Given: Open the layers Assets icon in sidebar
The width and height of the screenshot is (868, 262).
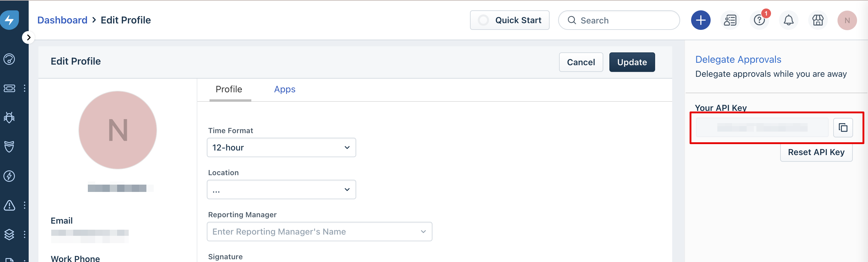Looking at the screenshot, I should 9,234.
